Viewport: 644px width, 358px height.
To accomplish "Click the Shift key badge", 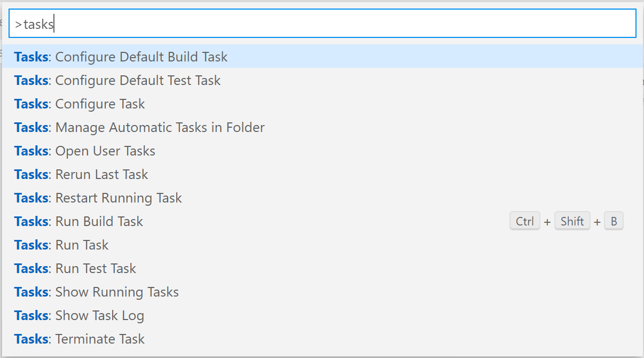I will 572,221.
